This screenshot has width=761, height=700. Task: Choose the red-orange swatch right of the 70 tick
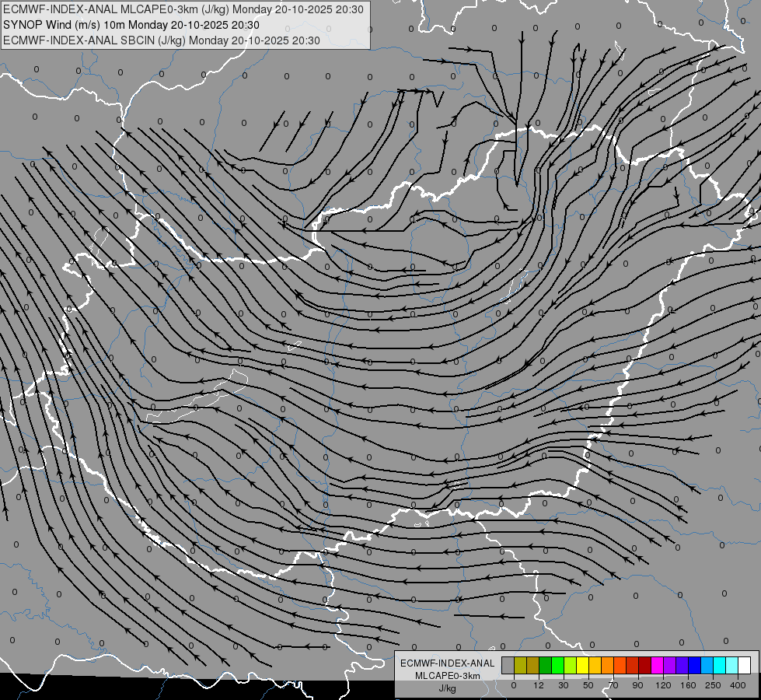(x=620, y=665)
